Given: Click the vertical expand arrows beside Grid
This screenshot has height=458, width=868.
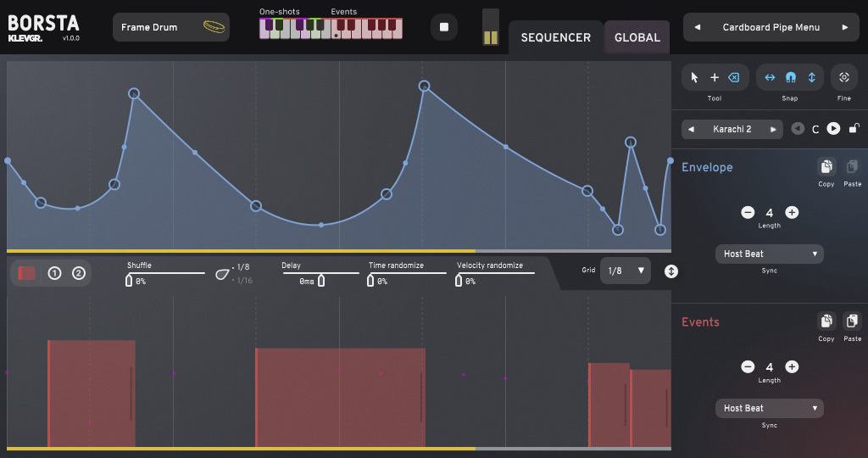Looking at the screenshot, I should [671, 271].
